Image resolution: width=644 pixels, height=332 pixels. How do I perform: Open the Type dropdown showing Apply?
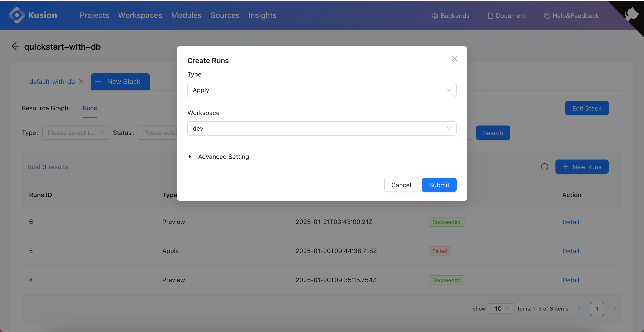pyautogui.click(x=322, y=90)
